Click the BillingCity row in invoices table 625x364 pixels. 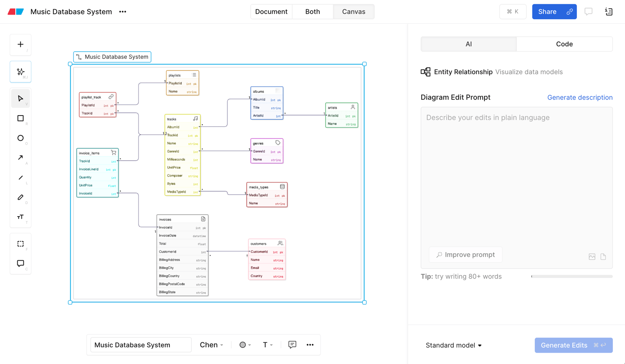182,268
